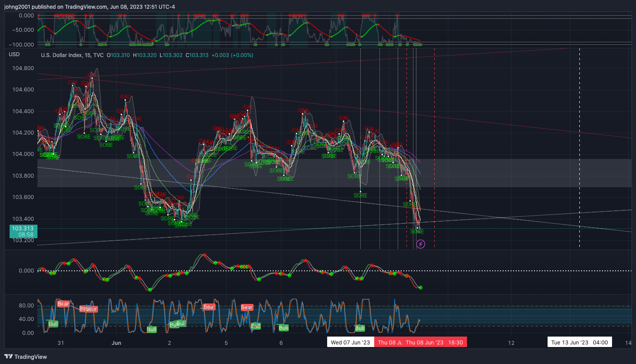The image size is (636, 364).
Task: Click the 103.400 price axis label
Action: click(23, 219)
